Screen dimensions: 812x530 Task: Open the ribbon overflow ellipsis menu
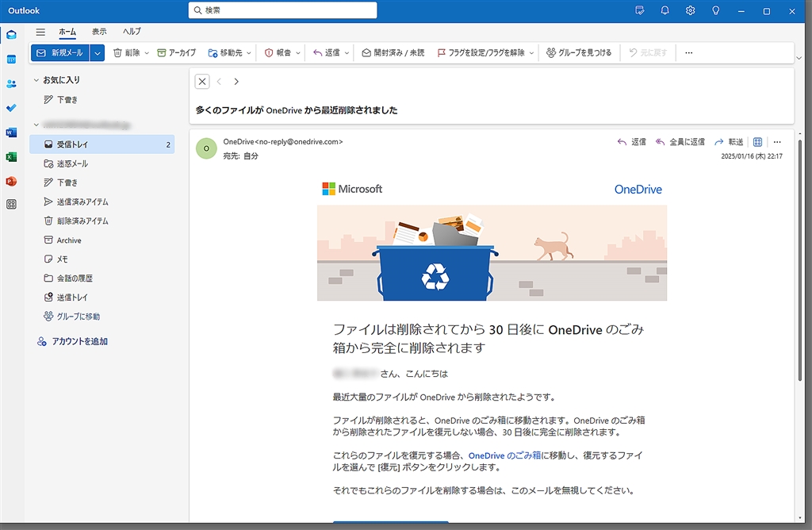689,53
